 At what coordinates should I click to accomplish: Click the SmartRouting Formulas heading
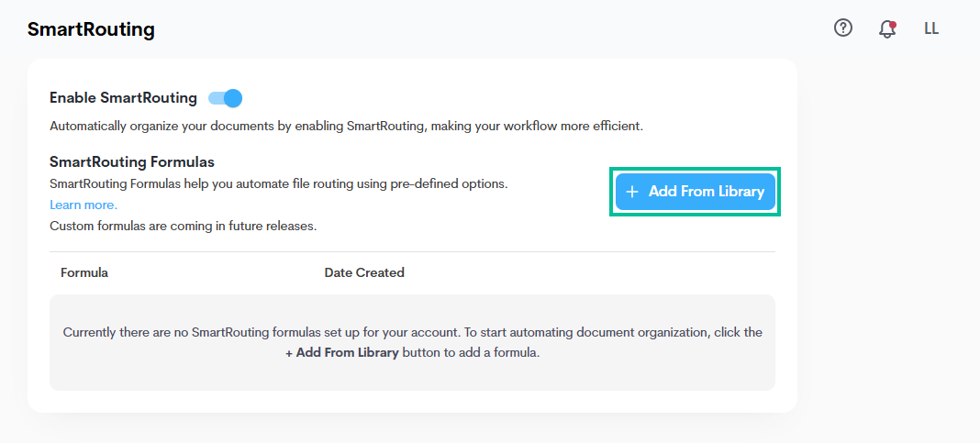[x=132, y=162]
